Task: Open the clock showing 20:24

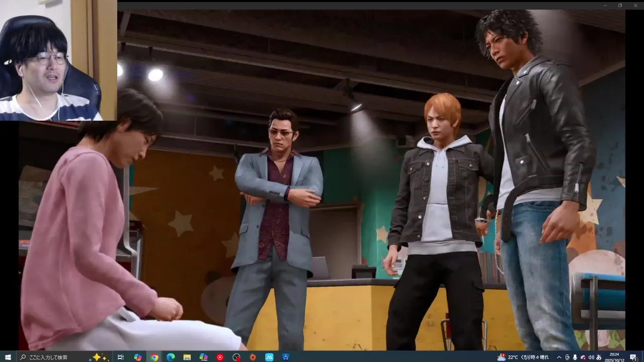Action: coord(615,357)
